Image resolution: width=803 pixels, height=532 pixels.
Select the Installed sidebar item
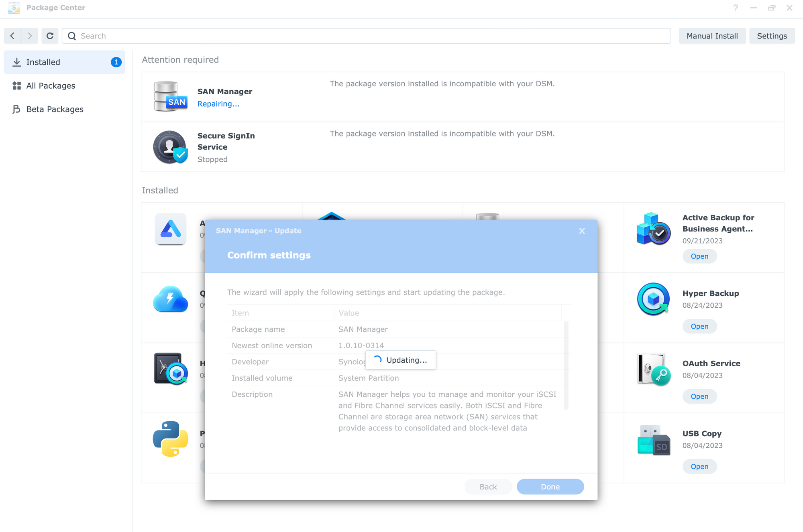[x=65, y=62]
